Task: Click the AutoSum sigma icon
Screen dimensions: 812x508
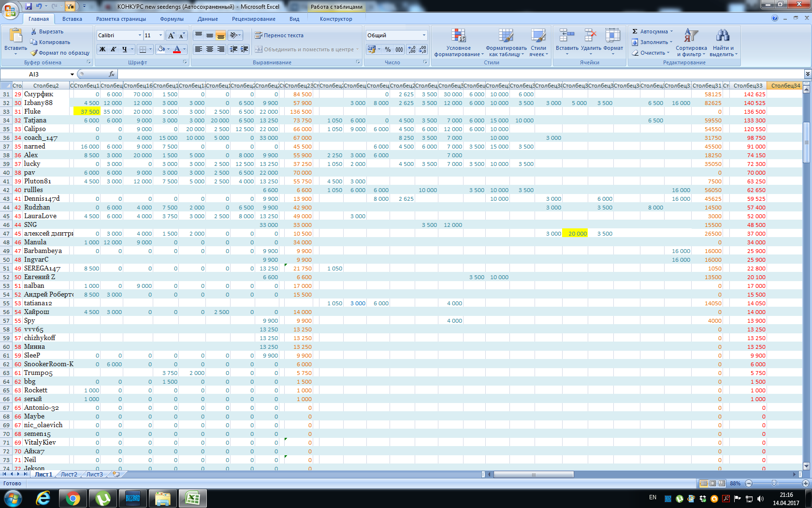Action: pos(635,31)
